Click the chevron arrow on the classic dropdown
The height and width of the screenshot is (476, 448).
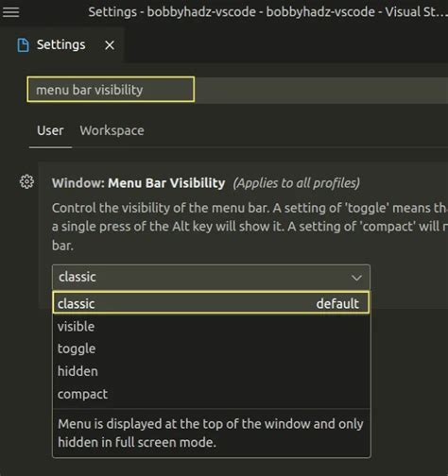[x=356, y=278]
